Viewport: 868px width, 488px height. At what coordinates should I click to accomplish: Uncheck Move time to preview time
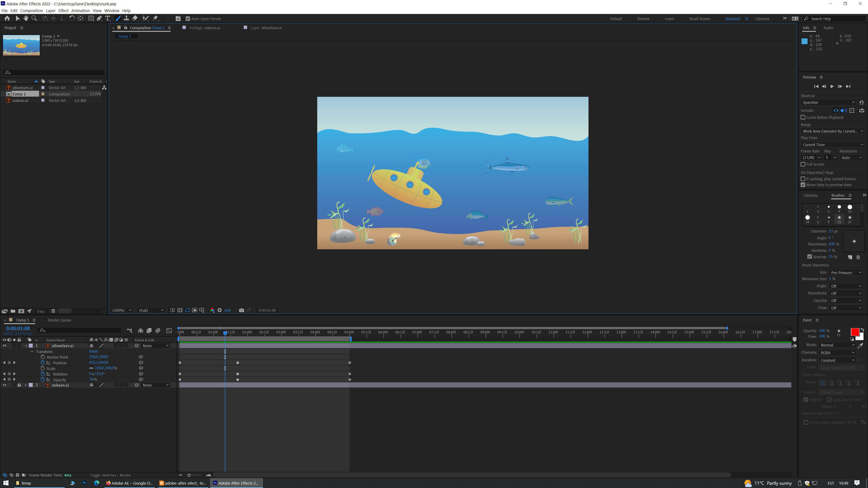[x=803, y=185]
